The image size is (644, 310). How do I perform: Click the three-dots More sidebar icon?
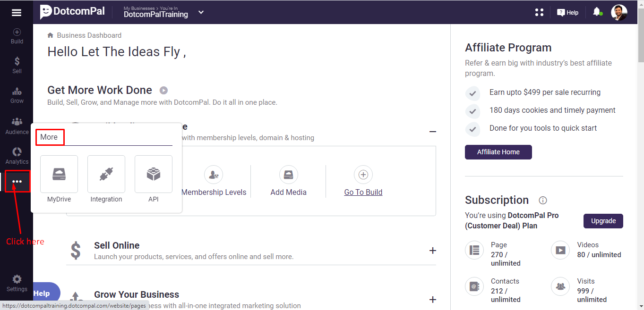click(17, 182)
